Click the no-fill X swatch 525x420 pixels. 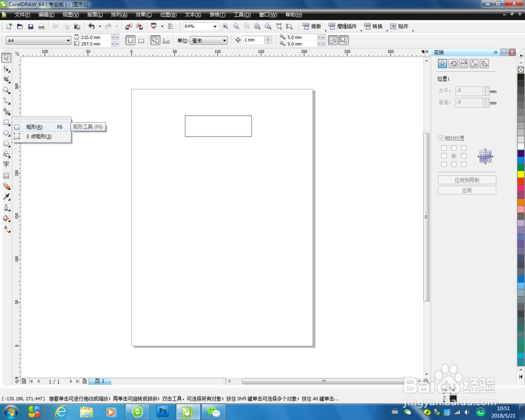[521, 70]
